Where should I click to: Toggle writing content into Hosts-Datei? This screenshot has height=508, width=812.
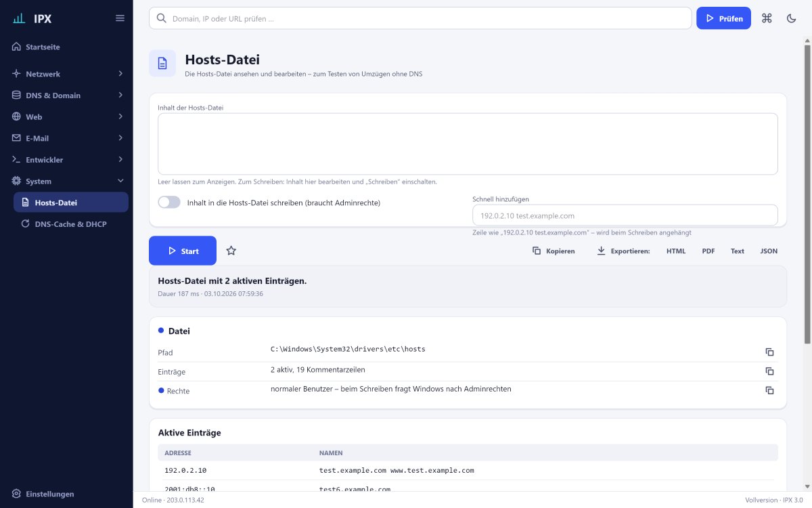(169, 202)
